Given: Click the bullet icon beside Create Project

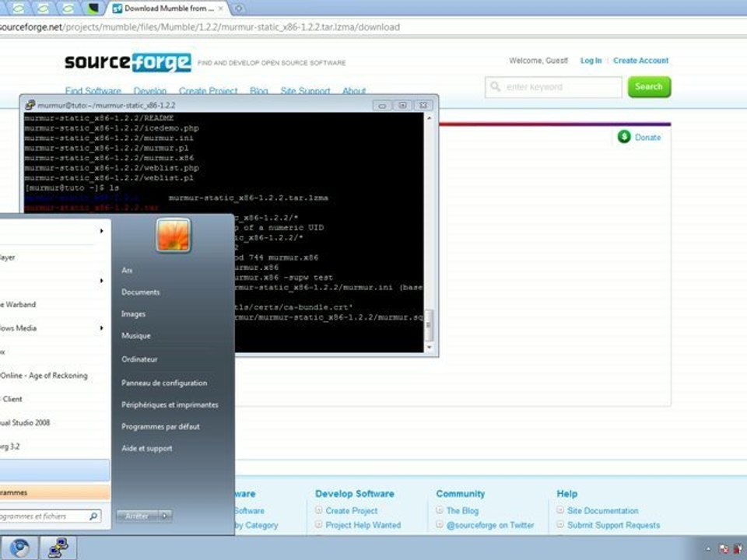Looking at the screenshot, I should [x=319, y=510].
